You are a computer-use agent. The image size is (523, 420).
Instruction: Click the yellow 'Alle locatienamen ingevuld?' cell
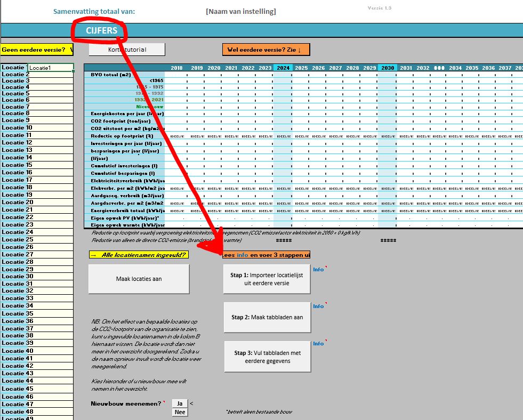pos(139,255)
